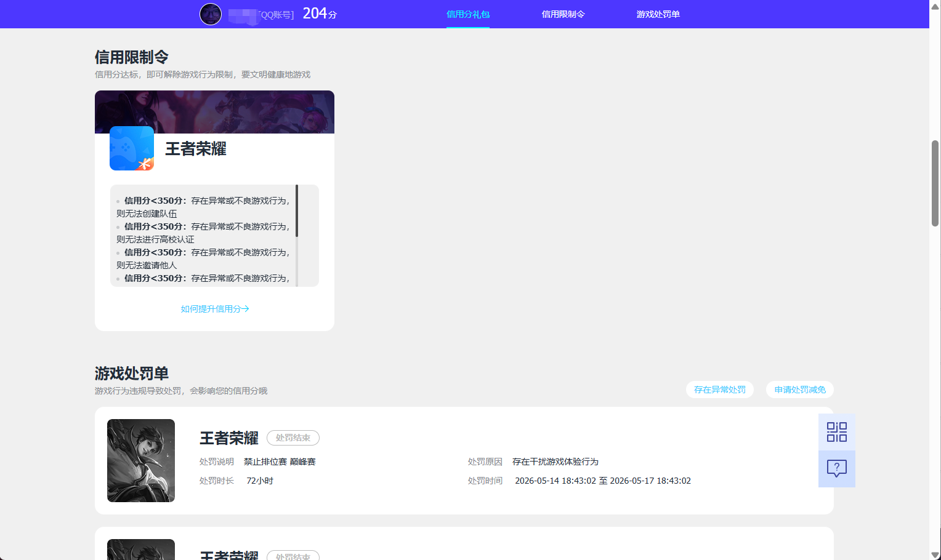This screenshot has height=560, width=941.
Task: Click the 禁止排位赛 巅峰赛 penalty description
Action: point(280,462)
